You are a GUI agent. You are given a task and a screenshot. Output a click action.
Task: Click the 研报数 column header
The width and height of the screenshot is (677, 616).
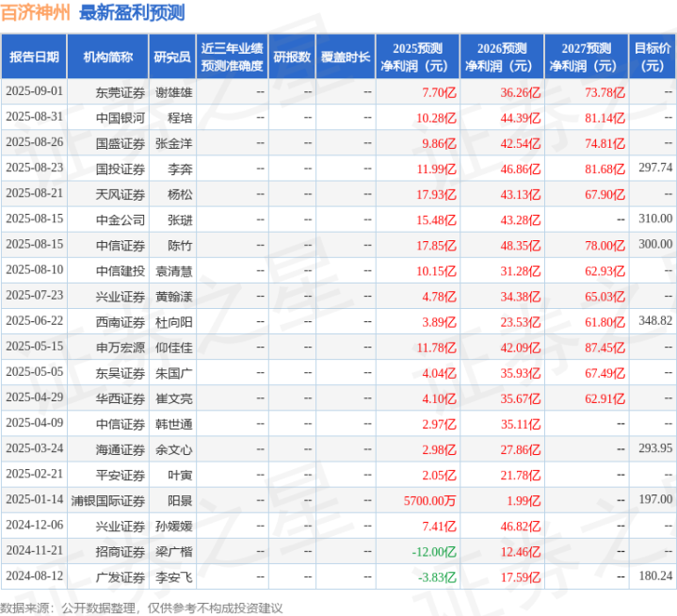click(x=291, y=57)
